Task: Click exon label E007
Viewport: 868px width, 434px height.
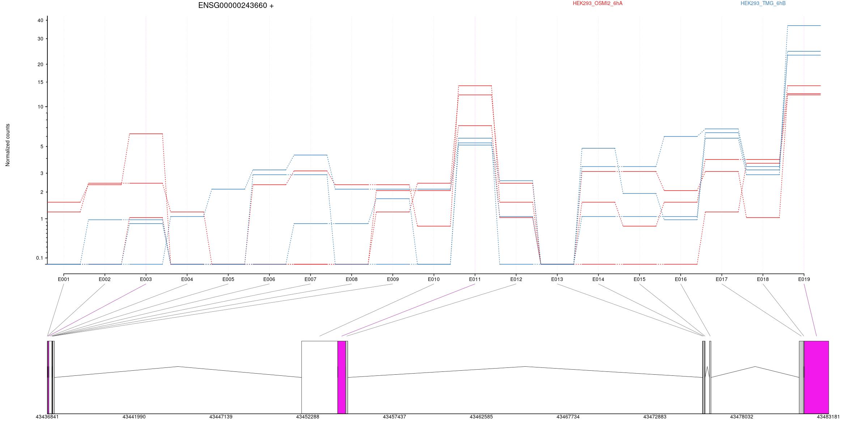Action: pyautogui.click(x=310, y=279)
